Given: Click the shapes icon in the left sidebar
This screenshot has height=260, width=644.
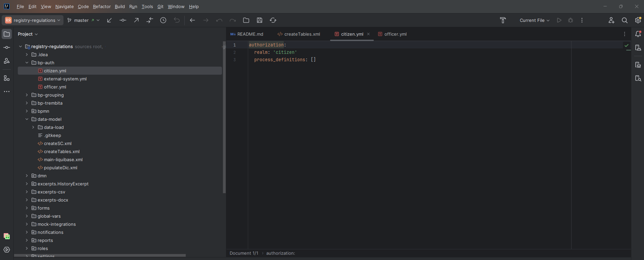Looking at the screenshot, I should click(x=7, y=61).
